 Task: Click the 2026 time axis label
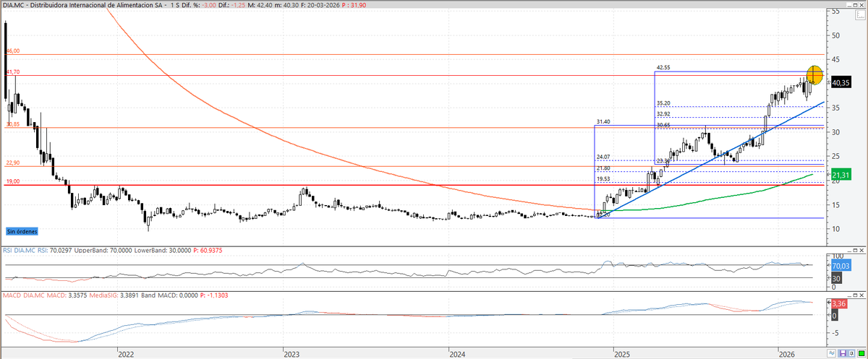tap(787, 355)
